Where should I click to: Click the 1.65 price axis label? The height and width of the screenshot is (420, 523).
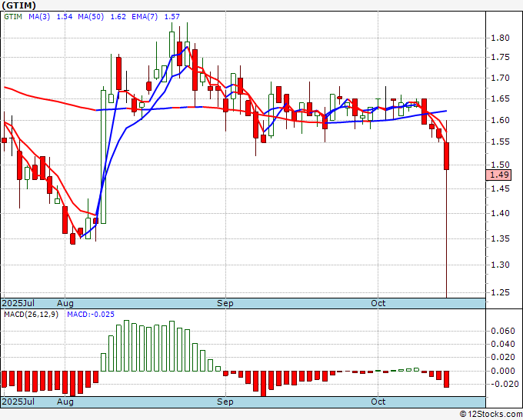pos(501,98)
